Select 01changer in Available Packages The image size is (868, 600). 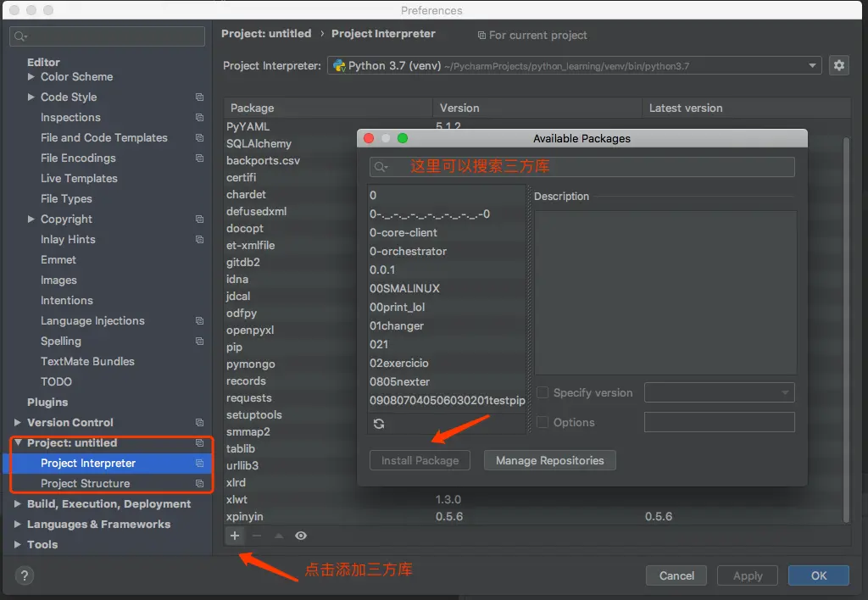[447, 326]
